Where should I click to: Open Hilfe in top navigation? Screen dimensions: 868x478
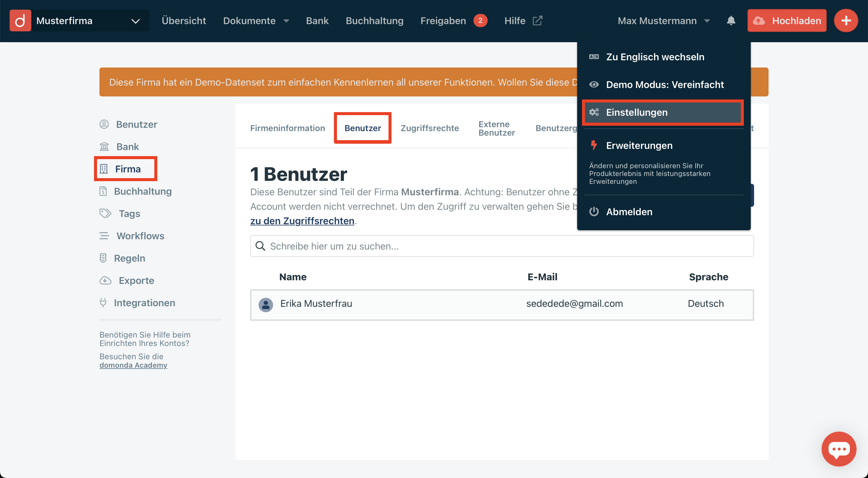(x=515, y=20)
